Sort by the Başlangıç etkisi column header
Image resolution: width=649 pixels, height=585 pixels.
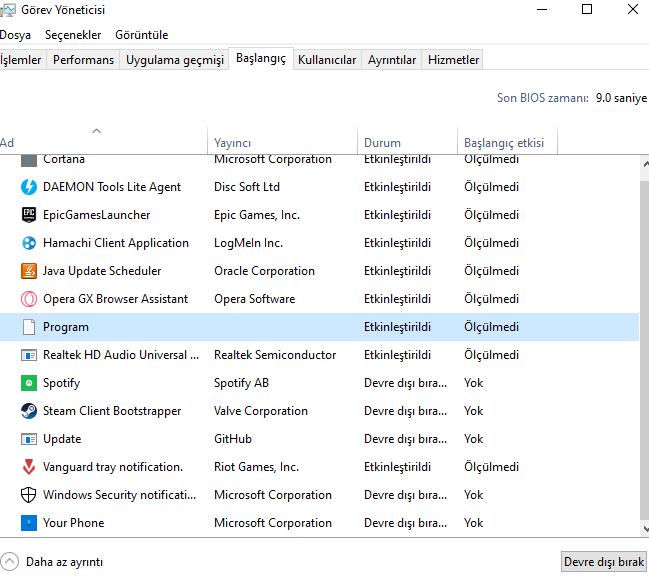(507, 141)
